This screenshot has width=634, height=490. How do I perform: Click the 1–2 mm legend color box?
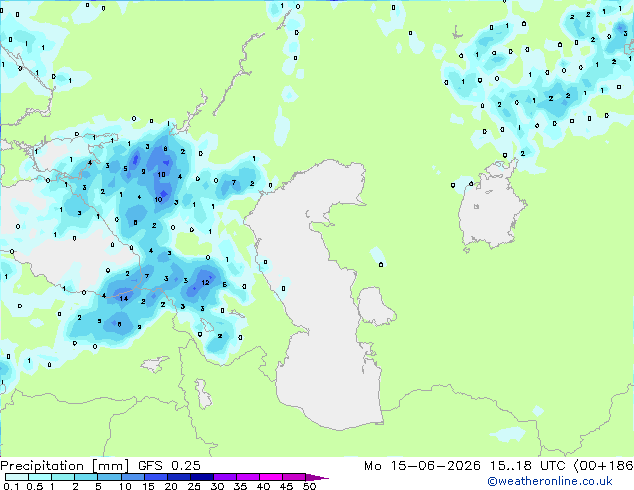(x=63, y=477)
